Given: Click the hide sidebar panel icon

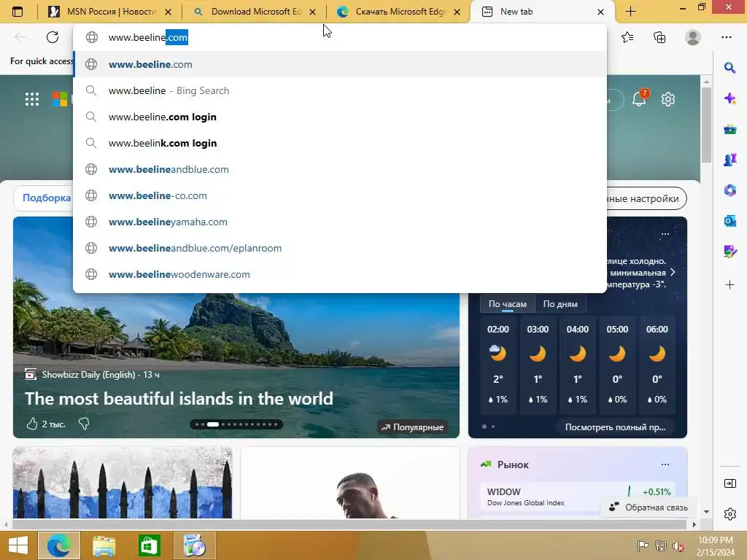Looking at the screenshot, I should pyautogui.click(x=729, y=483).
